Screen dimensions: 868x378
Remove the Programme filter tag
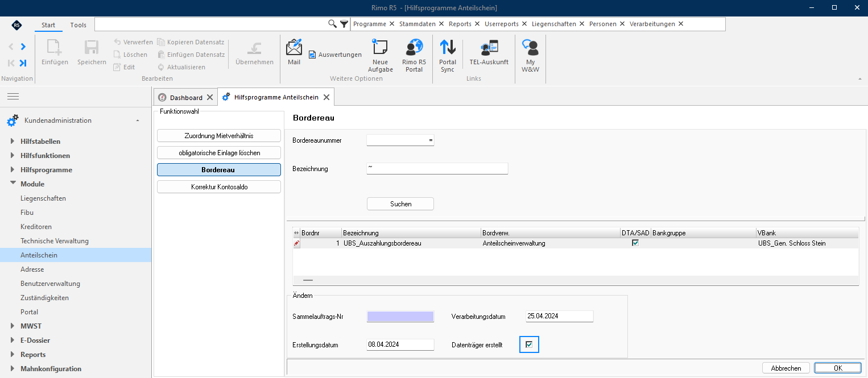392,24
